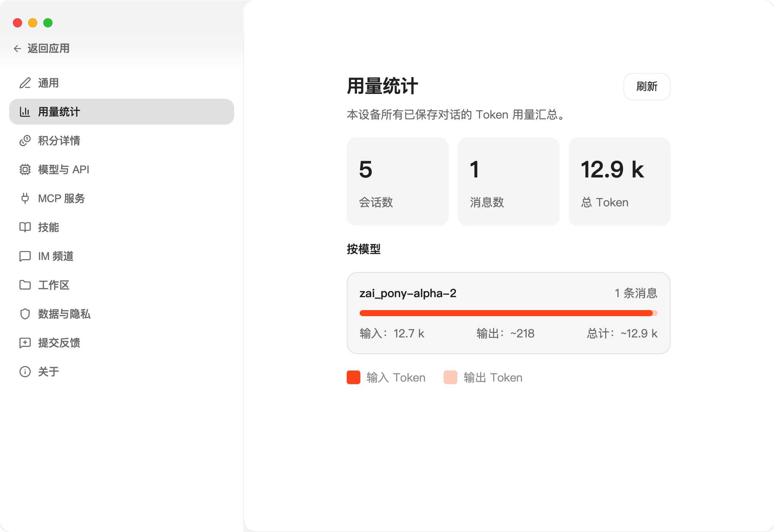Click the shield icon for 数据与隐私

pyautogui.click(x=25, y=314)
